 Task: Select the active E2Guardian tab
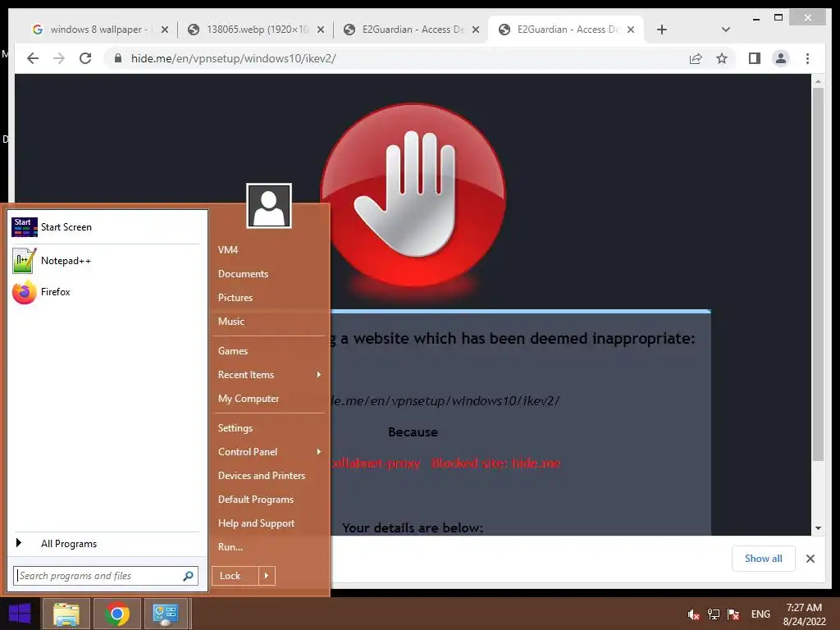coord(566,30)
